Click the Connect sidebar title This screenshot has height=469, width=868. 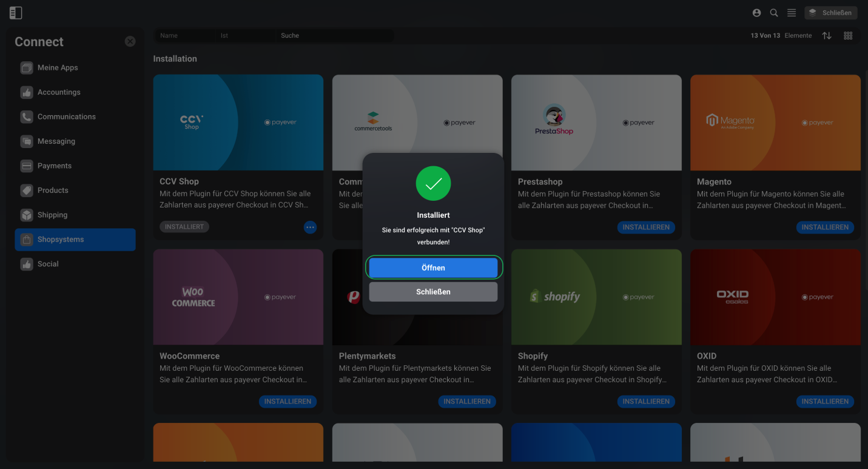[39, 42]
